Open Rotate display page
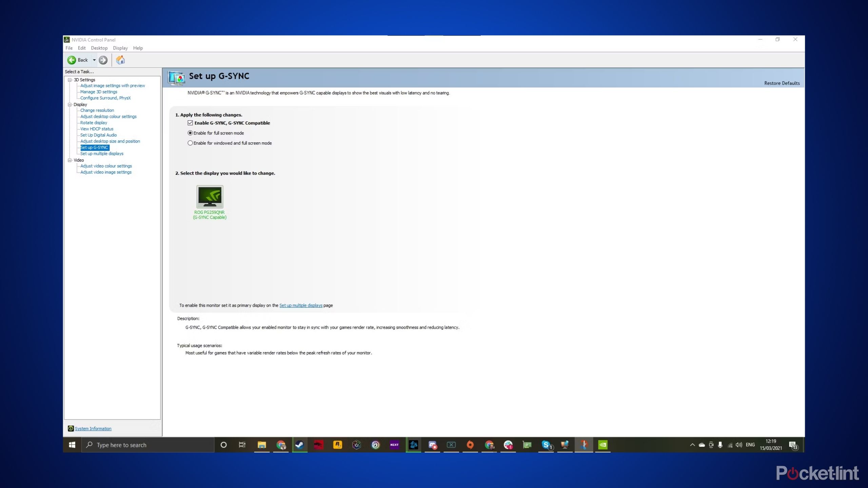This screenshot has height=488, width=868. coord(94,123)
